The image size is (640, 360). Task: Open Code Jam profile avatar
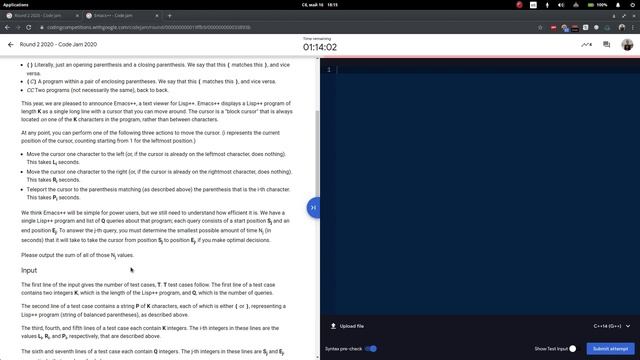pyautogui.click(x=627, y=44)
